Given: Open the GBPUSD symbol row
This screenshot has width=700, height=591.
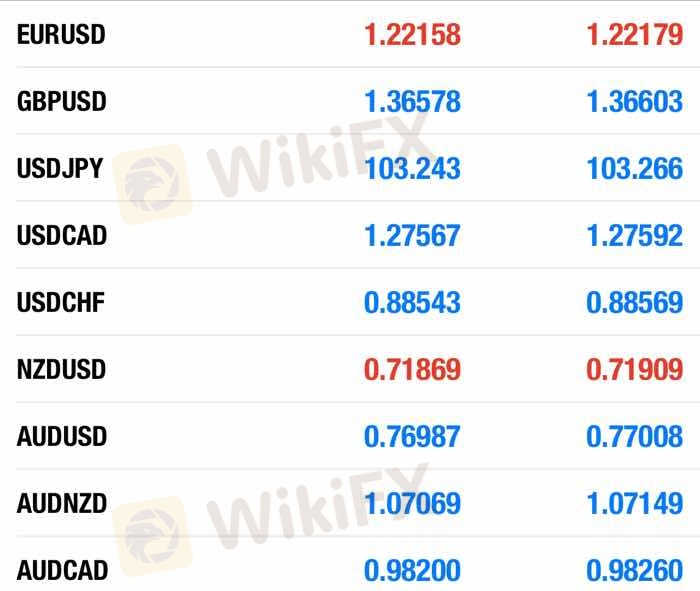Looking at the screenshot, I should pyautogui.click(x=350, y=101).
